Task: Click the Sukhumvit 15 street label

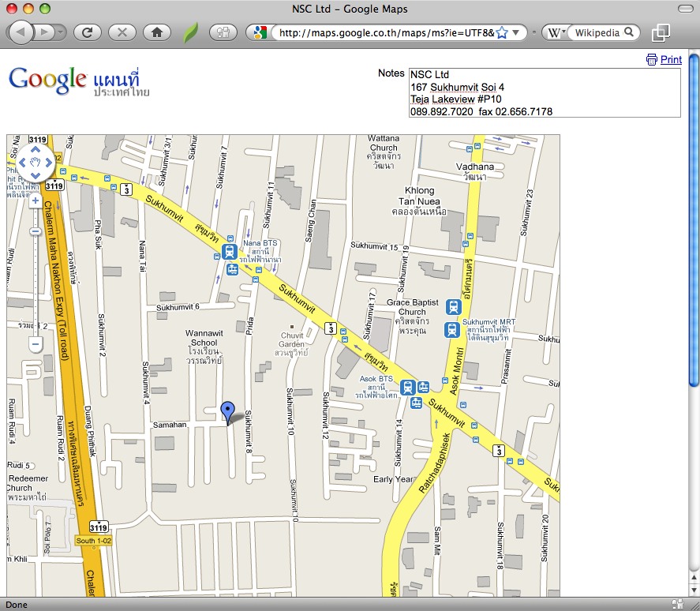Action: [373, 246]
